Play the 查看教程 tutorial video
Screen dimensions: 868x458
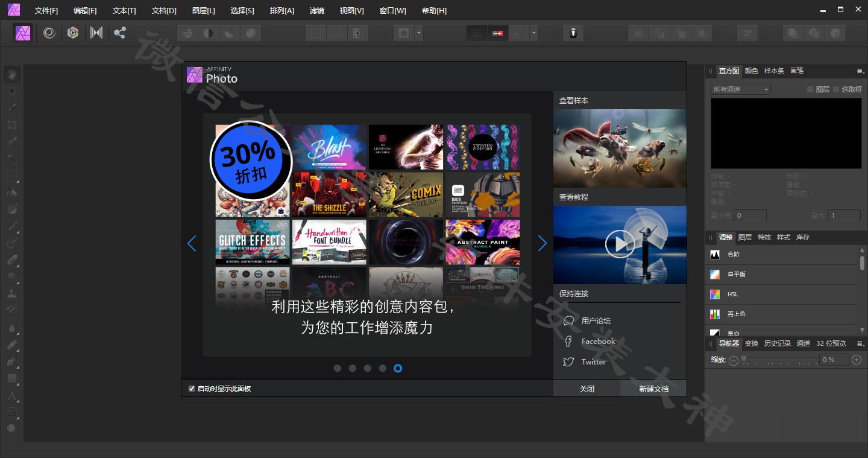[x=620, y=244]
